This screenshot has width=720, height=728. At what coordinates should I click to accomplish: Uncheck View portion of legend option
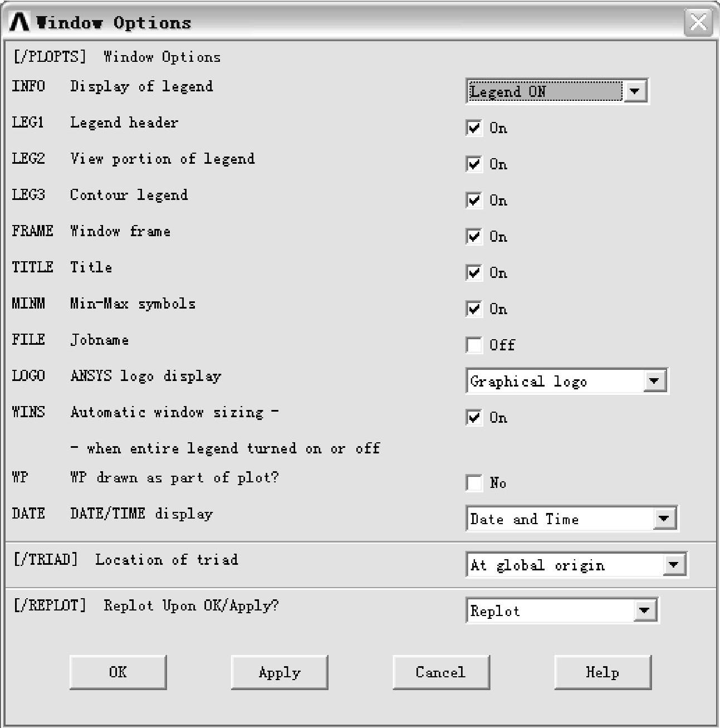tap(474, 164)
